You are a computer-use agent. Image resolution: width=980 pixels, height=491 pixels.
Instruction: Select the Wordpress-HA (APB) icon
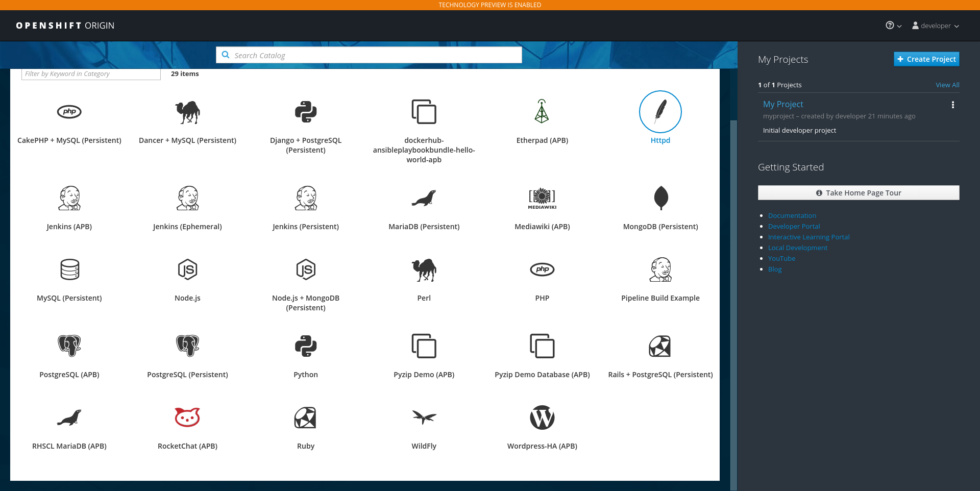(542, 418)
